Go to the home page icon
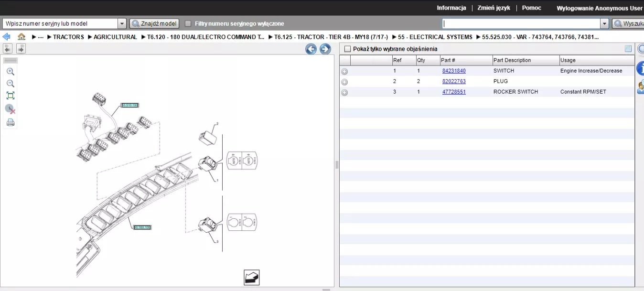644x291 pixels. click(x=21, y=37)
